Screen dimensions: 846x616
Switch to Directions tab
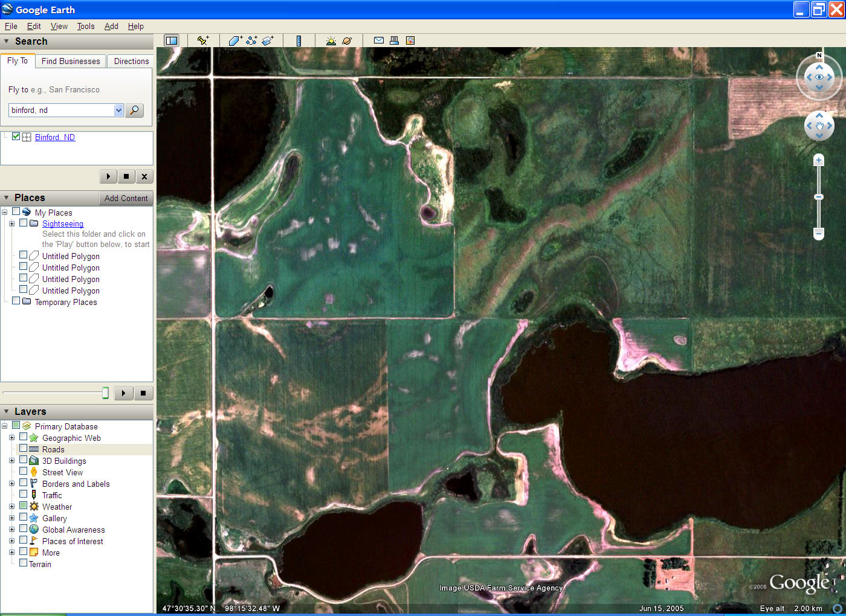131,61
